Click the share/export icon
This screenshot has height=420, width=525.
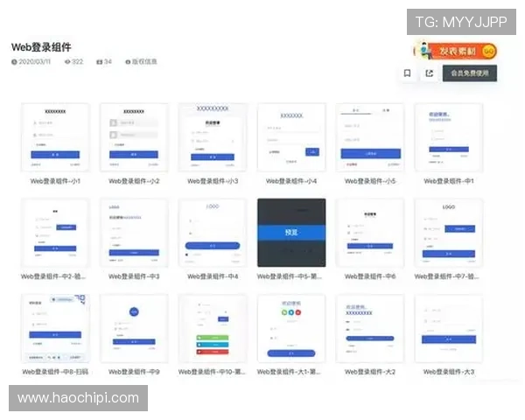coord(430,73)
